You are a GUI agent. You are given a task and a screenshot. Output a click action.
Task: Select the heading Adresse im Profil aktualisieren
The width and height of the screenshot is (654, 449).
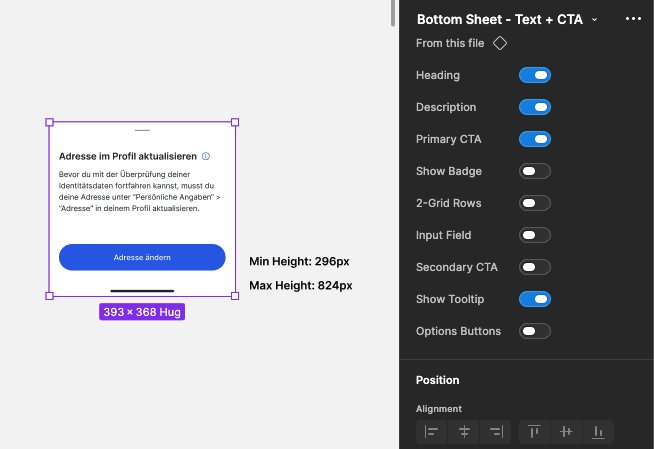(128, 156)
